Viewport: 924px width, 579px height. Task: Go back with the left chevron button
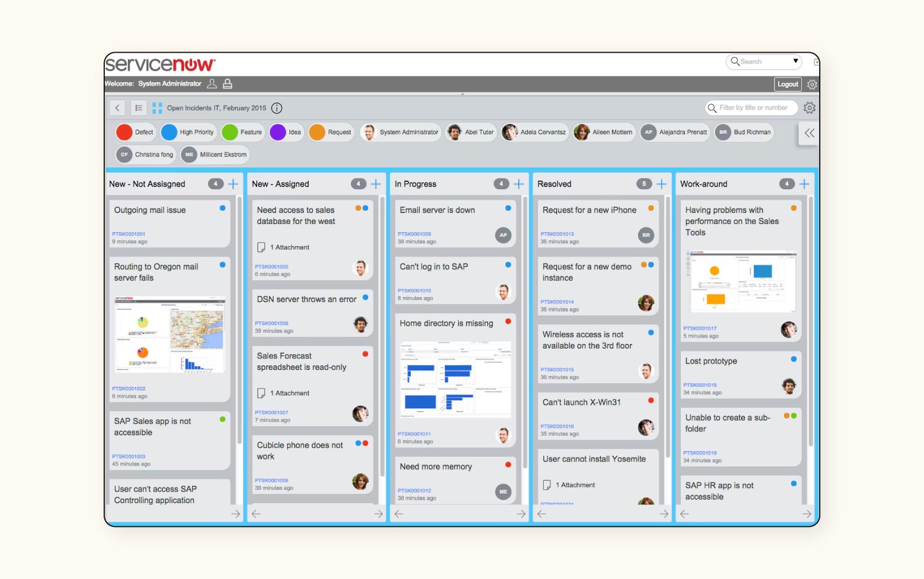117,108
